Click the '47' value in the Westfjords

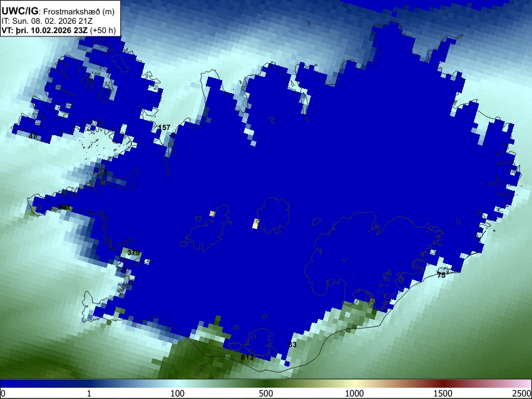point(33,136)
